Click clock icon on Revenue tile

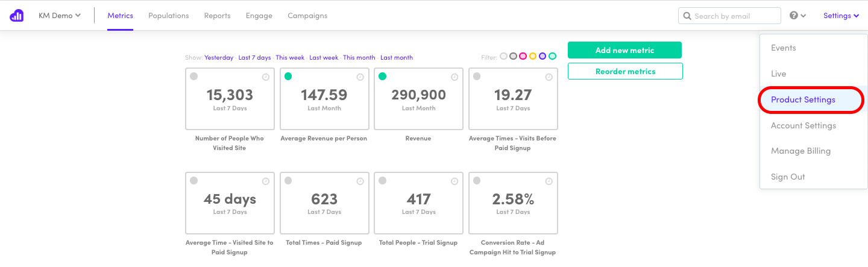(454, 77)
